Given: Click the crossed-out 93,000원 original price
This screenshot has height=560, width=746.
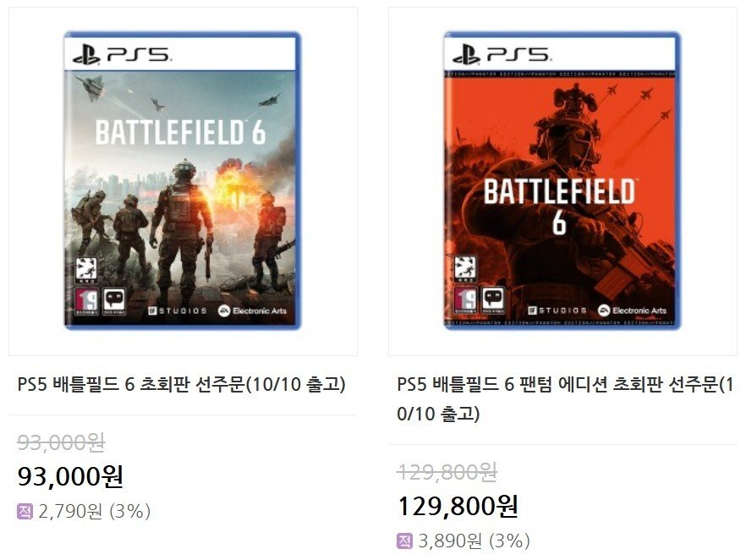Looking at the screenshot, I should point(61,442).
